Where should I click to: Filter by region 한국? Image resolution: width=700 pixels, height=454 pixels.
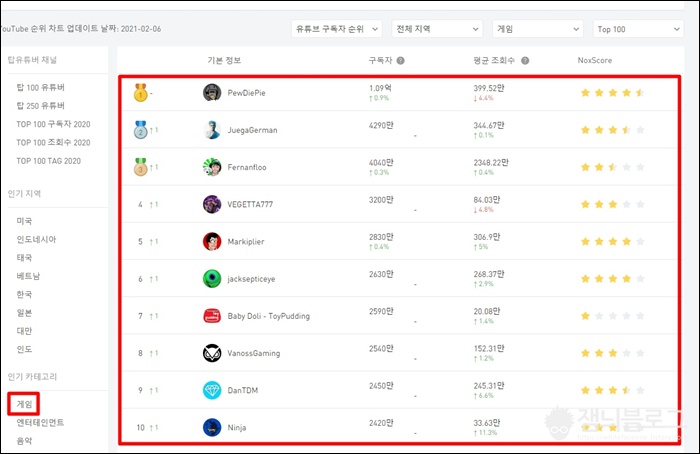click(24, 294)
